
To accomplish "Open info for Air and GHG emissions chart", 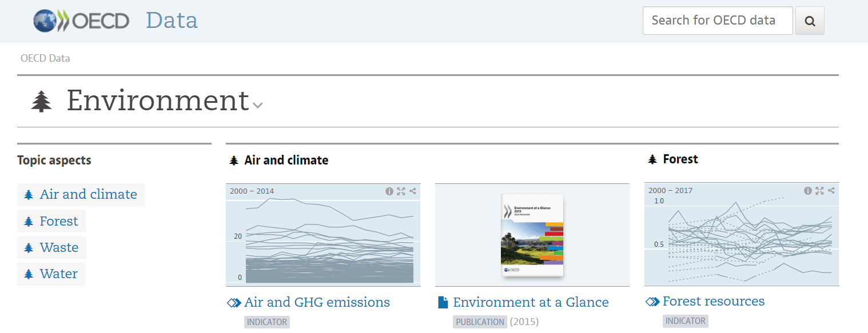I will [x=389, y=191].
